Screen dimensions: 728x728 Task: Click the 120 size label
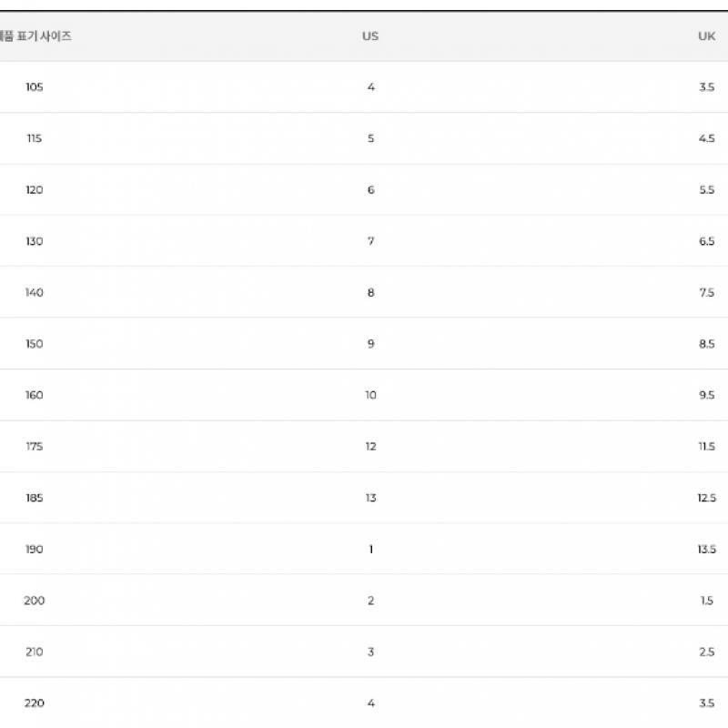tap(35, 190)
